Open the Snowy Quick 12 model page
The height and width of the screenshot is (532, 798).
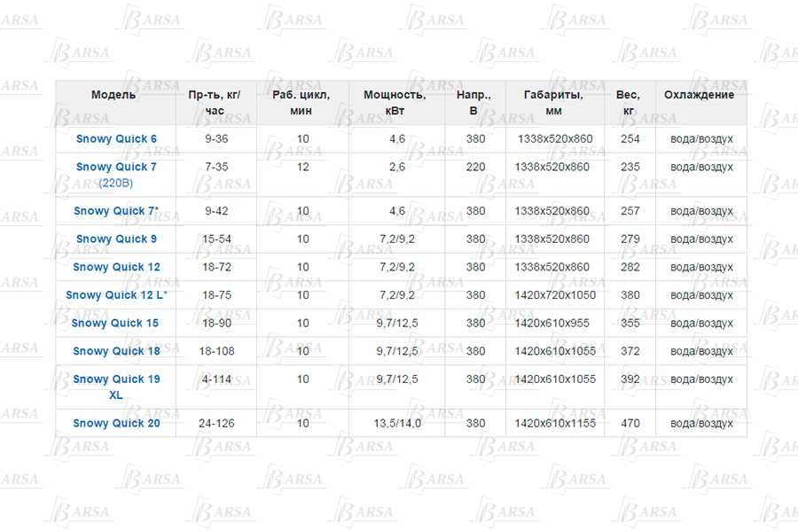(116, 267)
